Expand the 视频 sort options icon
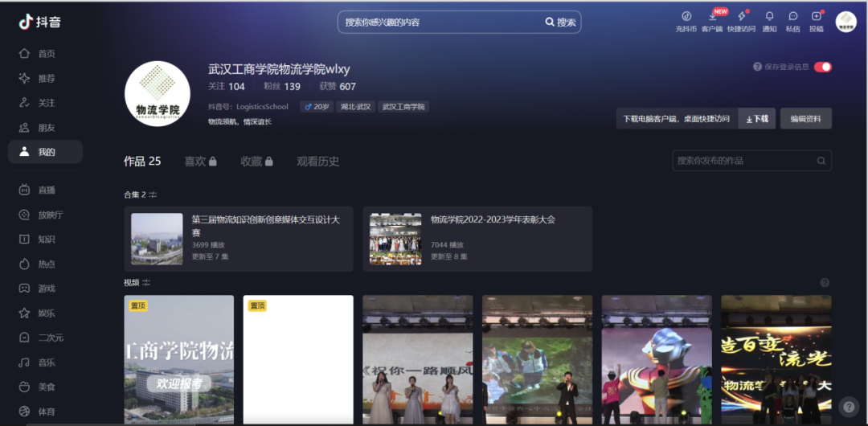Image resolution: width=868 pixels, height=426 pixels. (x=146, y=282)
